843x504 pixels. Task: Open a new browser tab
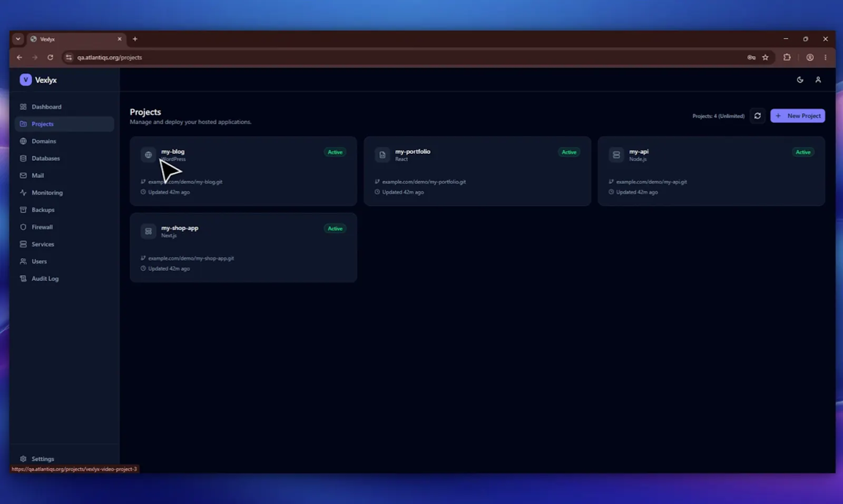click(135, 39)
